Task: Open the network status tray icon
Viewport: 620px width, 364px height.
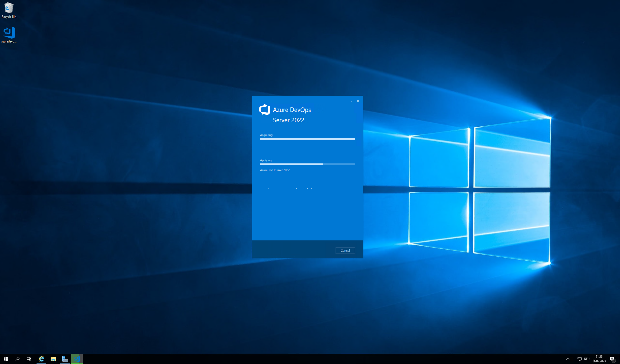Action: pos(579,359)
